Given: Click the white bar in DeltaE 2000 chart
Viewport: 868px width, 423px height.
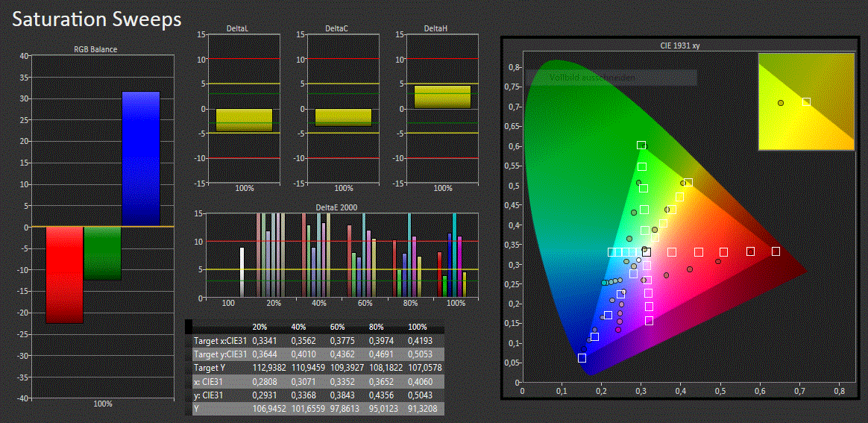Looking at the screenshot, I should [x=242, y=272].
